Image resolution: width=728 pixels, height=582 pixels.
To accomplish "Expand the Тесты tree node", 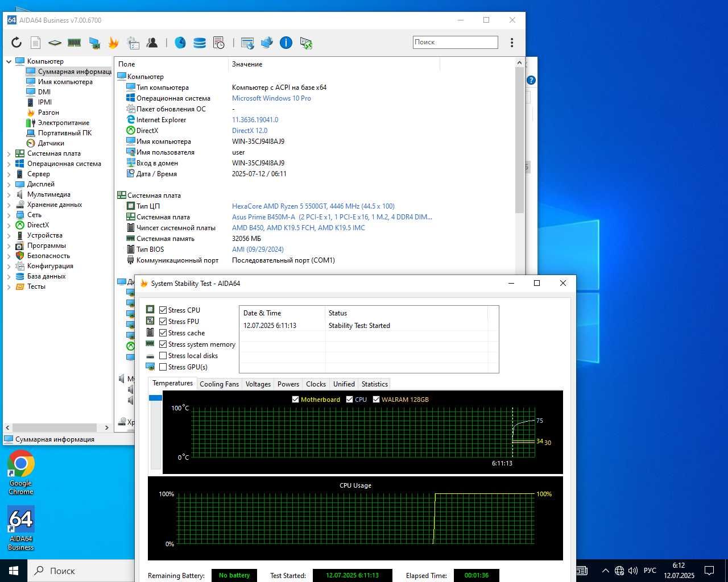I will 9,286.
